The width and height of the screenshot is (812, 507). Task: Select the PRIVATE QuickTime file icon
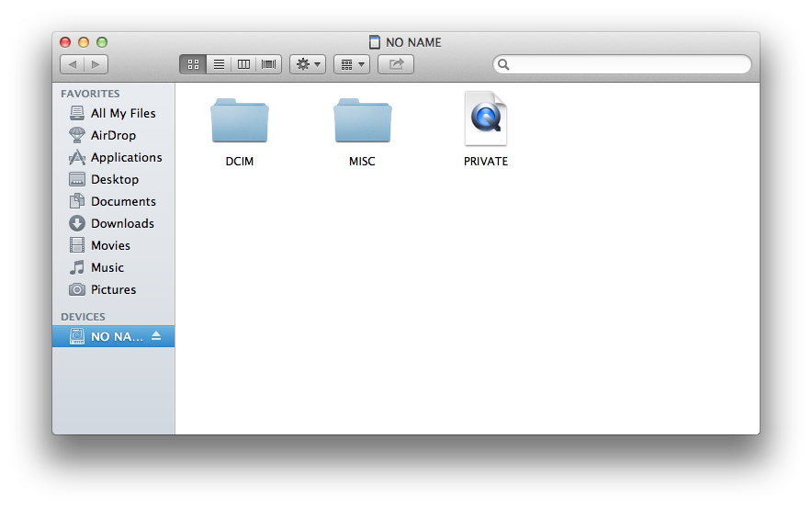(x=486, y=118)
